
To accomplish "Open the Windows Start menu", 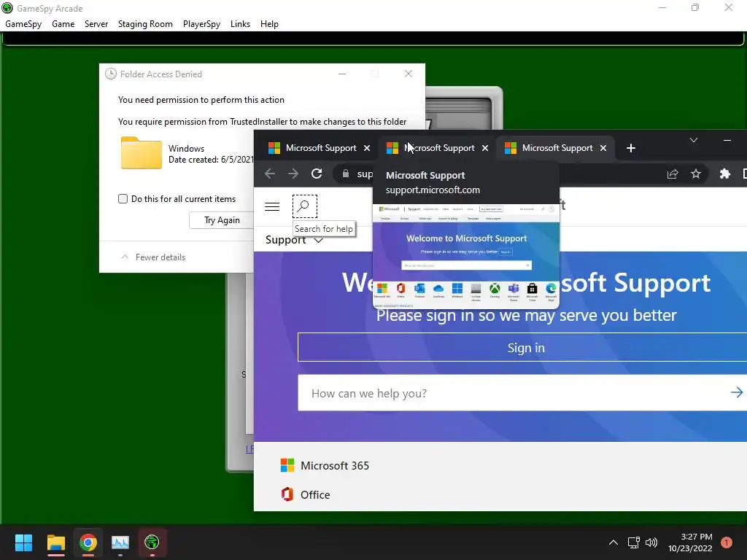I will pyautogui.click(x=23, y=542).
